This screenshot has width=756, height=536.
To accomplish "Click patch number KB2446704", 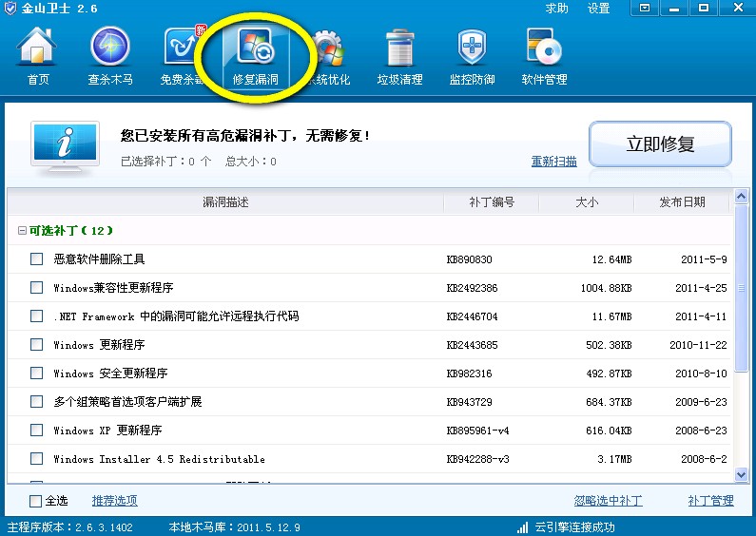I will point(472,316).
